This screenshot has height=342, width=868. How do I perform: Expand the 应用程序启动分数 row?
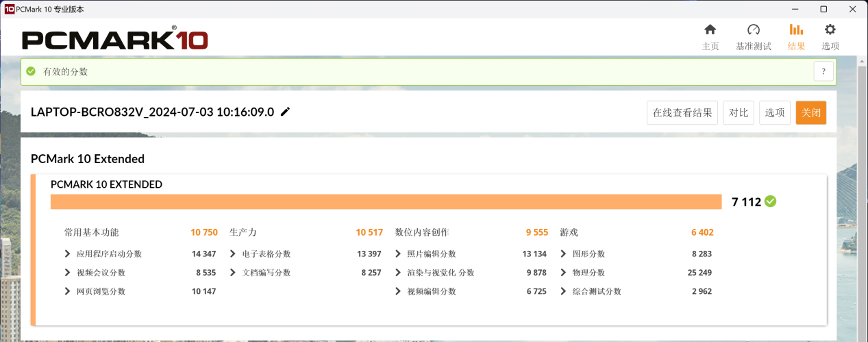(x=68, y=254)
